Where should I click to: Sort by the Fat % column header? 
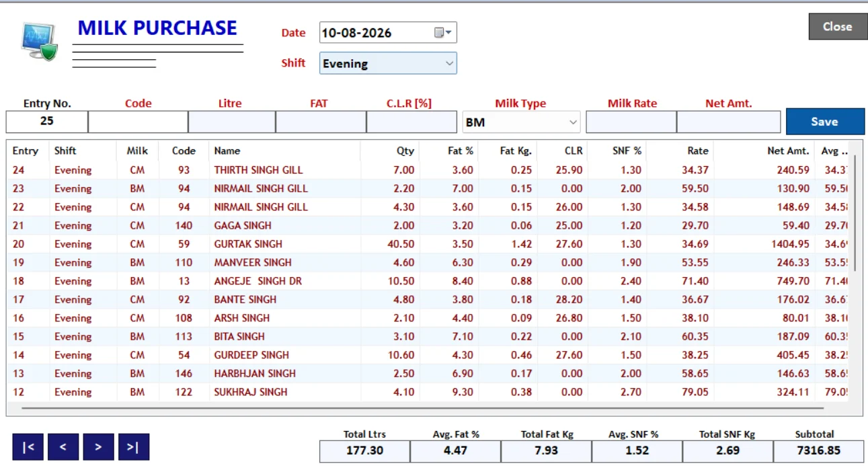(449, 151)
